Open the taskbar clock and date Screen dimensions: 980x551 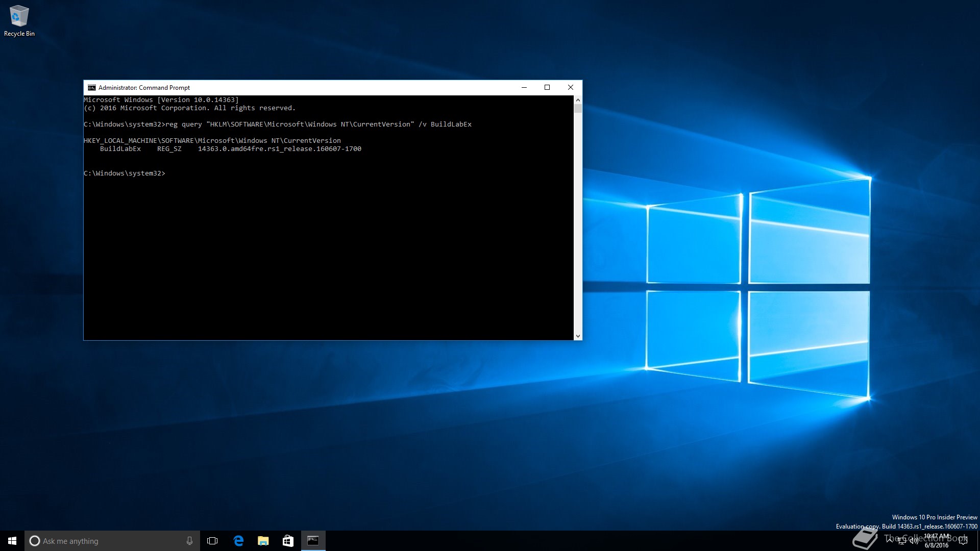(937, 541)
